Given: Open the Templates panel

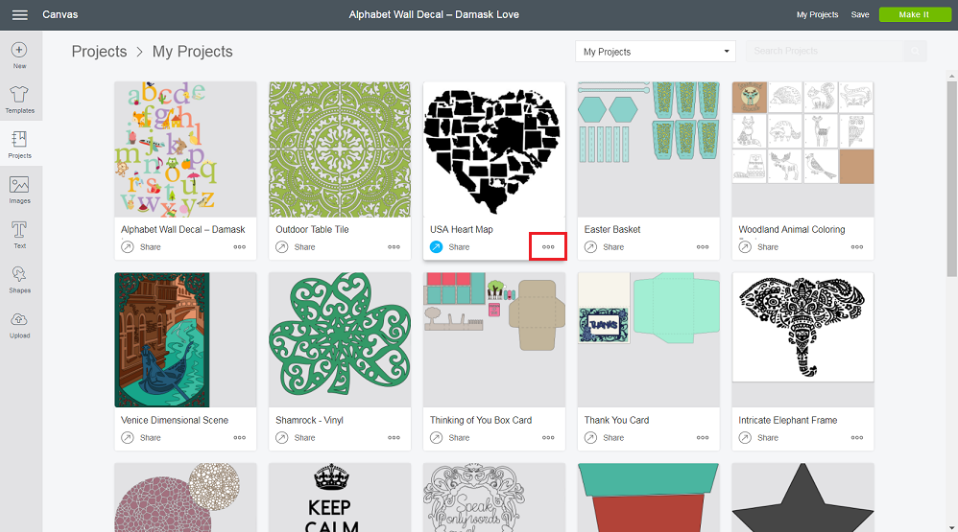Looking at the screenshot, I should [x=20, y=100].
